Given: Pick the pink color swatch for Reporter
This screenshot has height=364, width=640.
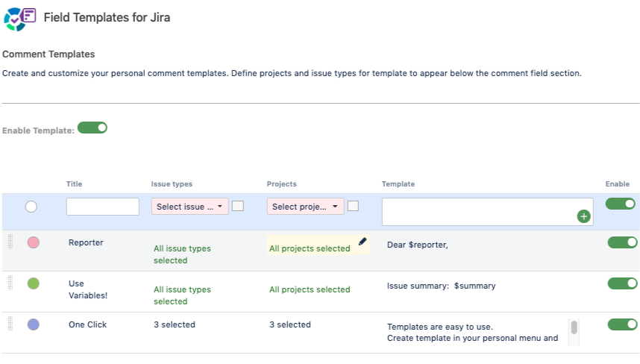Looking at the screenshot, I should tap(33, 242).
